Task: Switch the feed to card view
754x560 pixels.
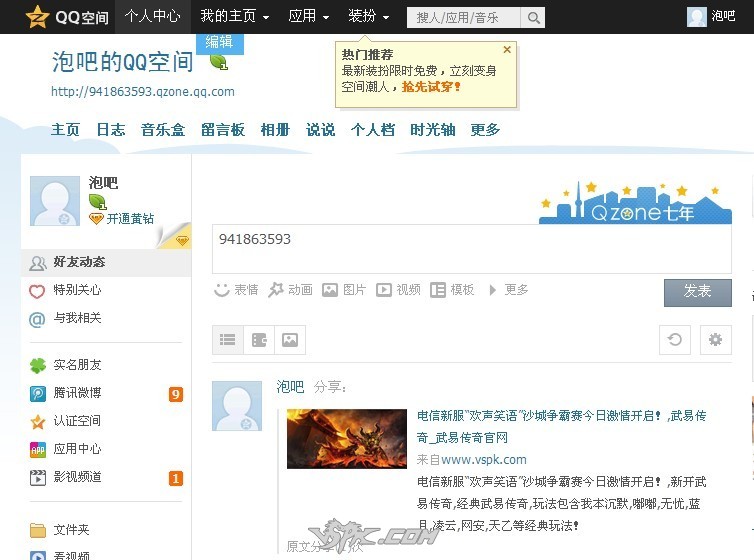Action: [x=259, y=340]
